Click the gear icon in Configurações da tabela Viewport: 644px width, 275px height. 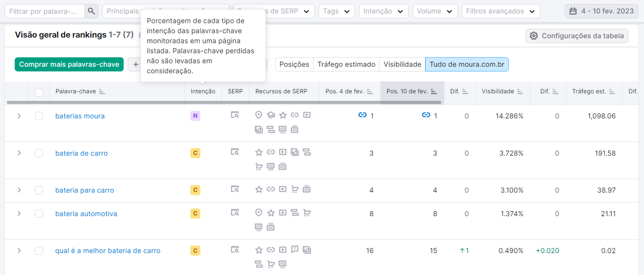pyautogui.click(x=534, y=36)
